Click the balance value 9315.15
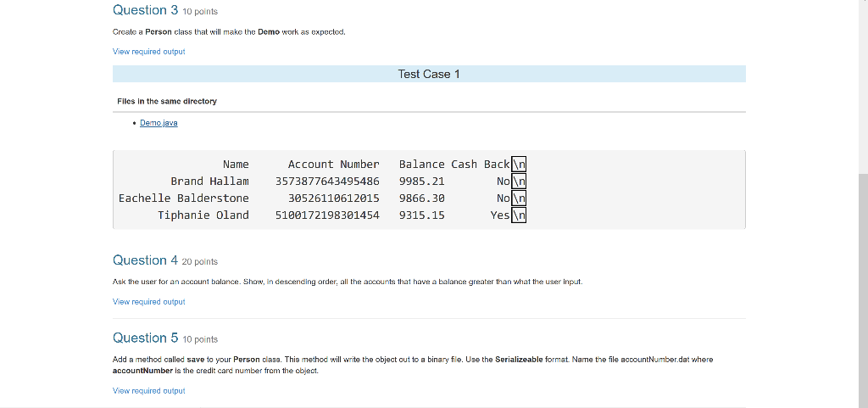868x408 pixels. 422,215
